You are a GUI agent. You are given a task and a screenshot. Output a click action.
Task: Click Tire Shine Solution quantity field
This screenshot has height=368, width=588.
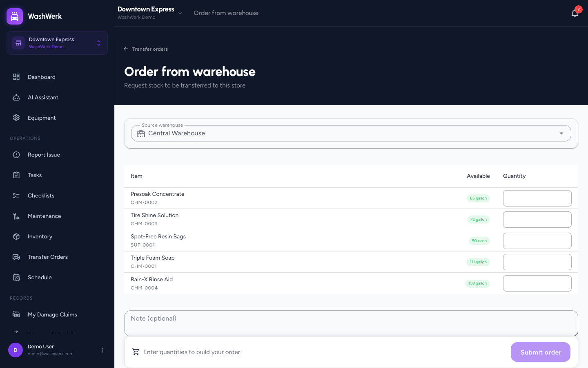[x=537, y=220]
